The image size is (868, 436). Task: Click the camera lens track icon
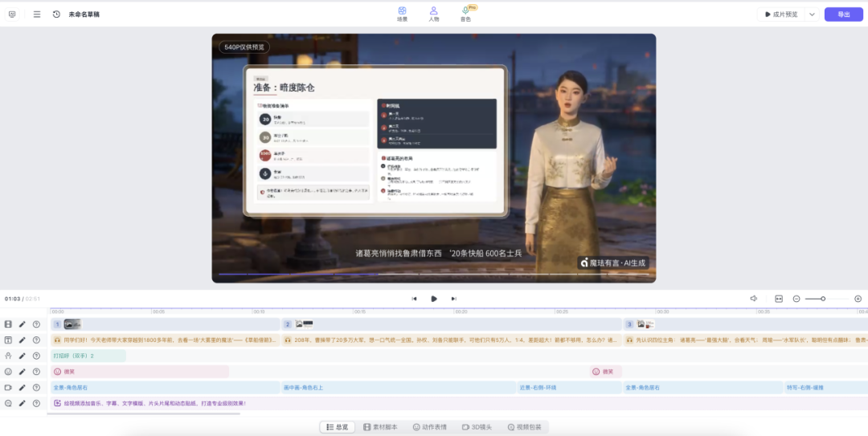point(8,387)
